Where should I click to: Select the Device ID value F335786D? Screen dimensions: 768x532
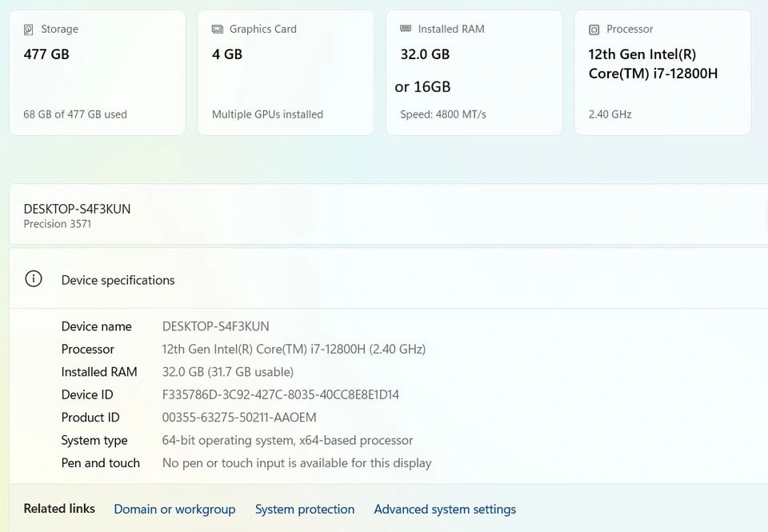(x=281, y=395)
